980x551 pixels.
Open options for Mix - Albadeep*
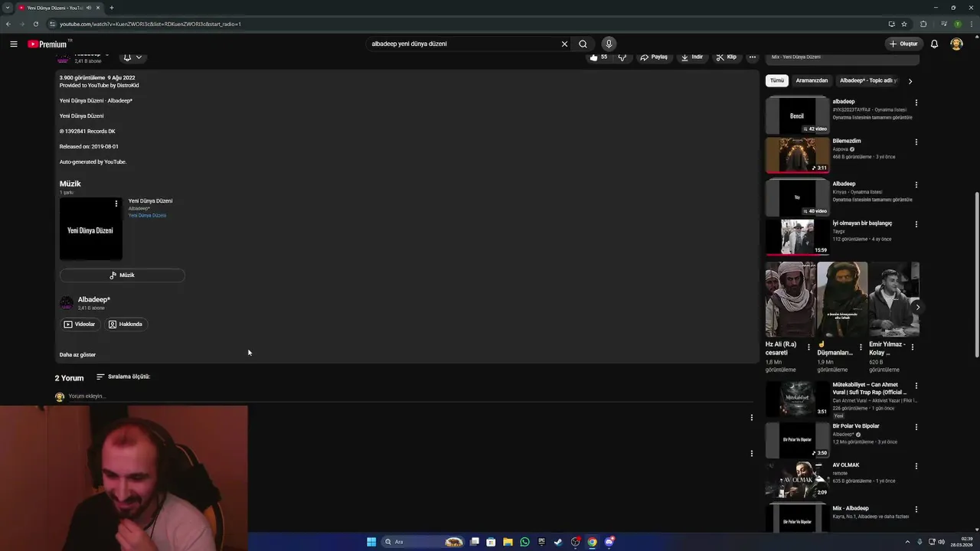916,510
